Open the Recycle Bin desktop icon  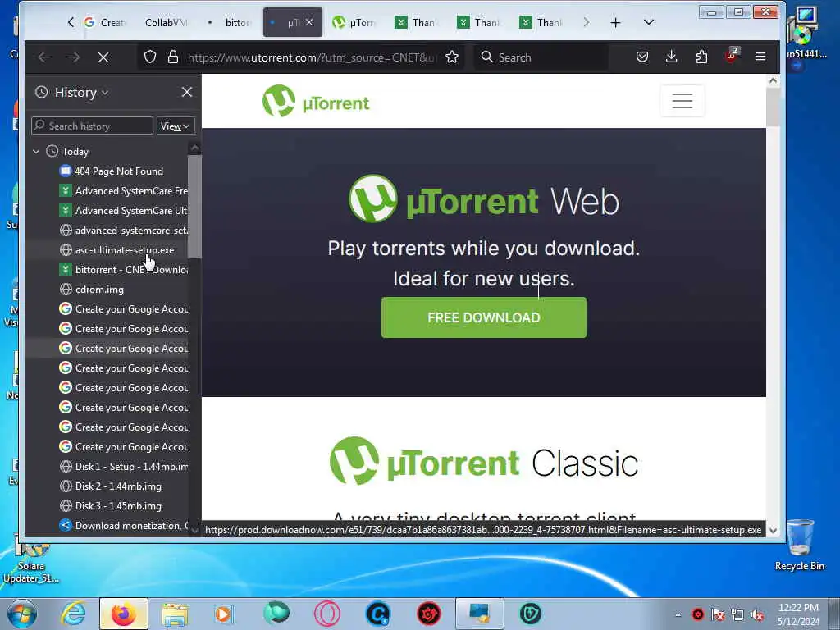799,545
